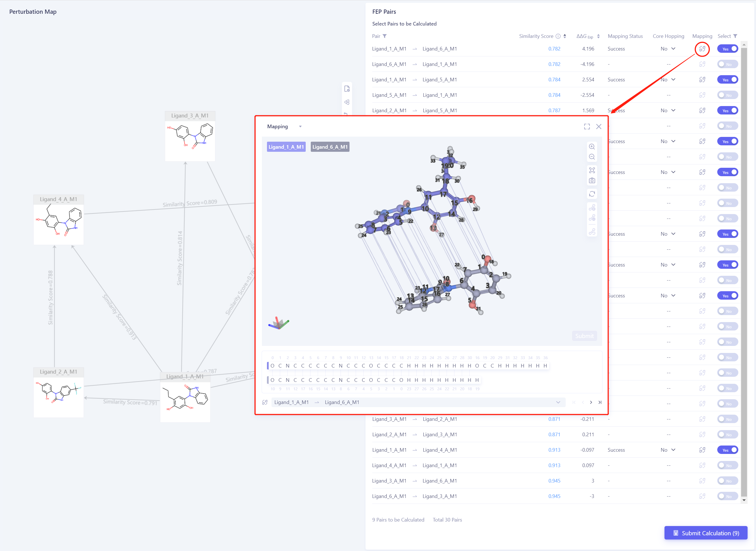Select the Ligand_1_A_M1 tag in viewer

pyautogui.click(x=286, y=147)
